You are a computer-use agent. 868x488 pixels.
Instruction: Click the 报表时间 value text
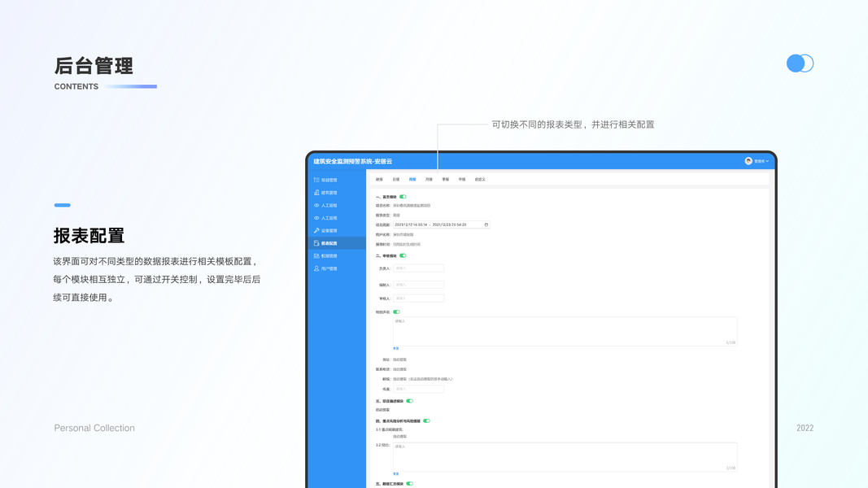pyautogui.click(x=407, y=244)
